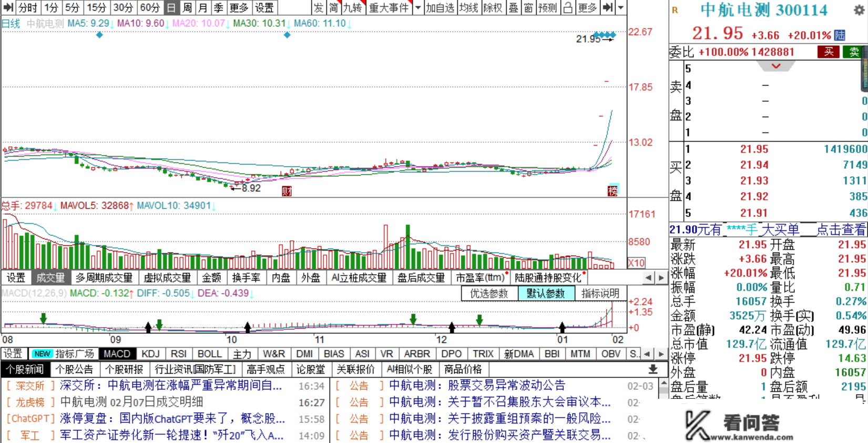
Task: Toggle 预测 forecast display
Action: (547, 7)
